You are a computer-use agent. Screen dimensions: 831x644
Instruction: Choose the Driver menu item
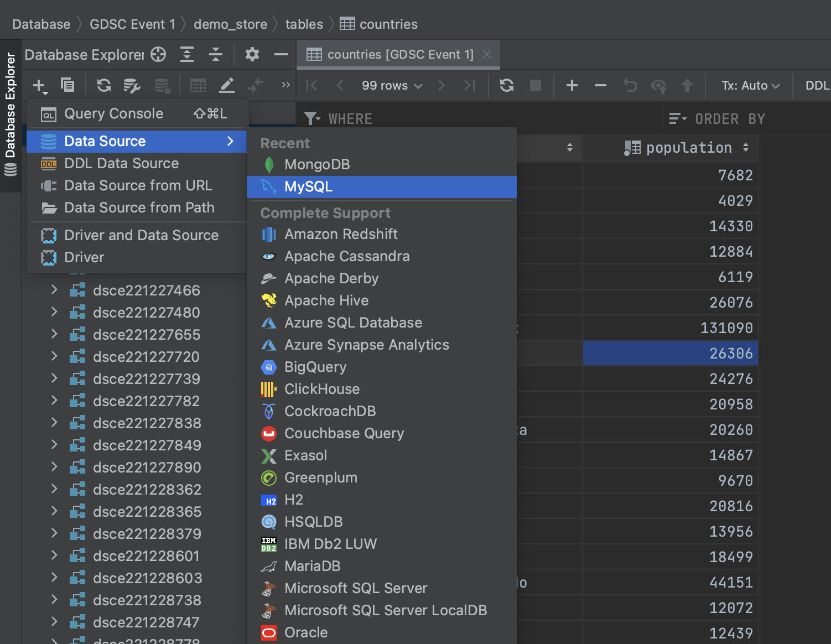(136, 257)
